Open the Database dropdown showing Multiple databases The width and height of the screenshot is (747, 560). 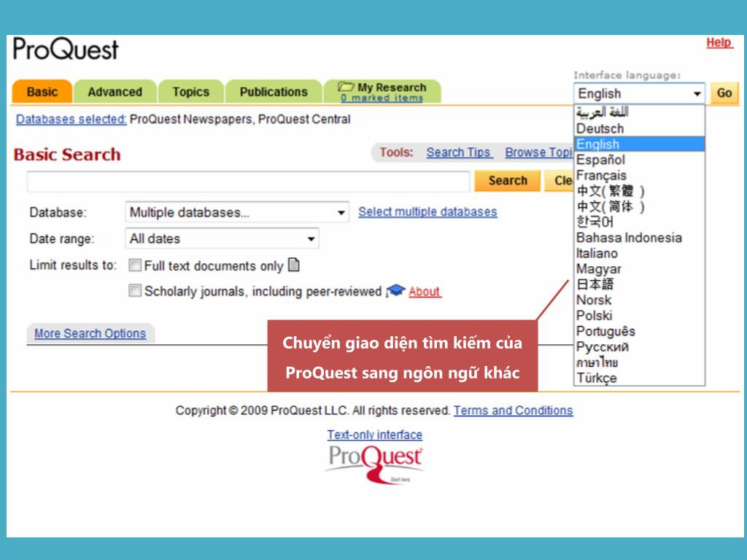click(237, 212)
